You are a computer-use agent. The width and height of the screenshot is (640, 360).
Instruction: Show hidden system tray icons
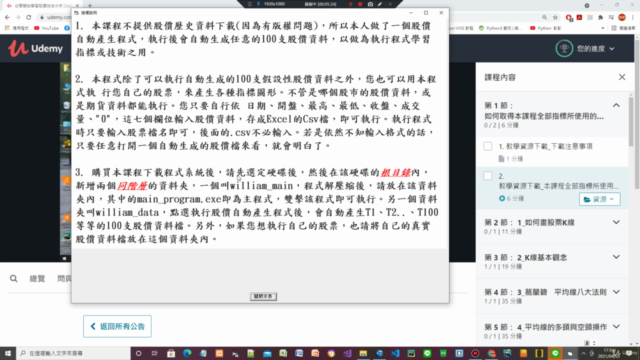click(x=583, y=353)
